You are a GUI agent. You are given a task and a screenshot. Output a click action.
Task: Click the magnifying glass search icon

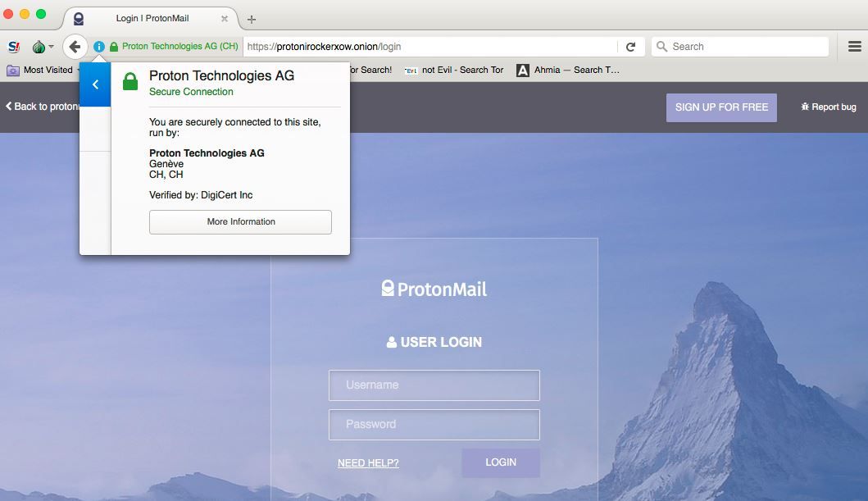click(x=661, y=47)
